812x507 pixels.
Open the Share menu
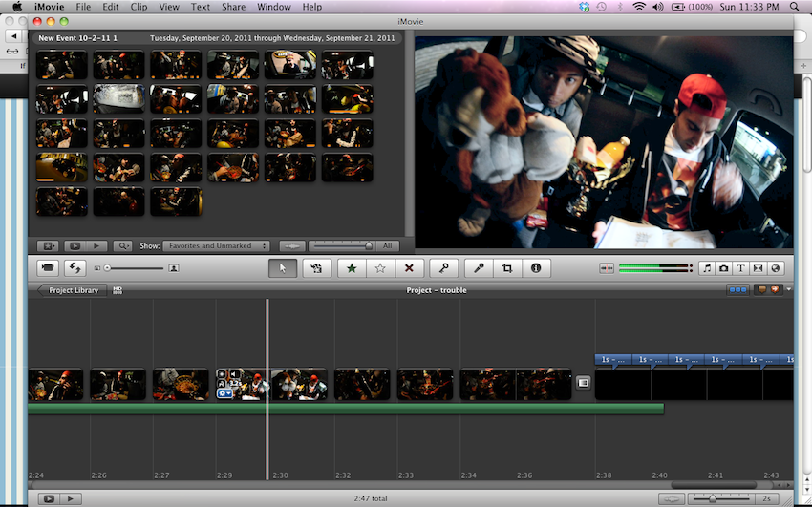[233, 7]
